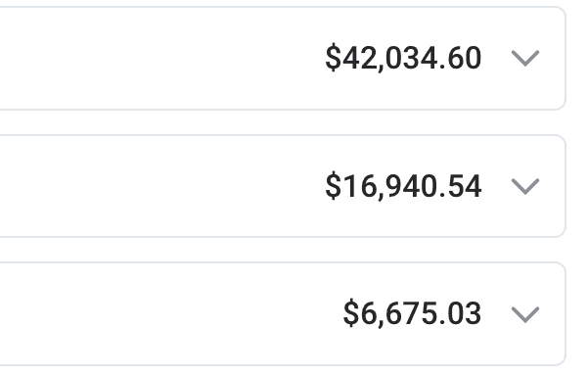Expand the $6,675.03 card using its chevron
Screen dimensions: 588x374
click(x=525, y=314)
